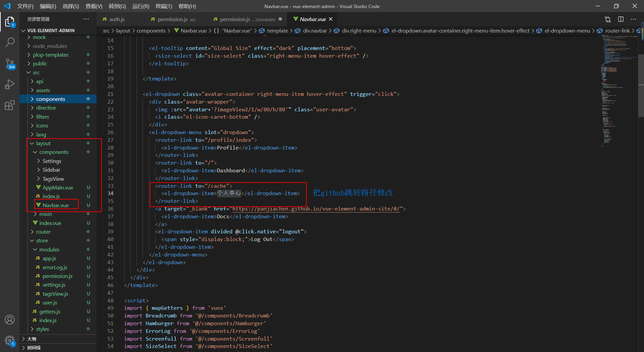Open the Manage gear icon
Viewport: 644px width, 352px height.
click(10, 341)
